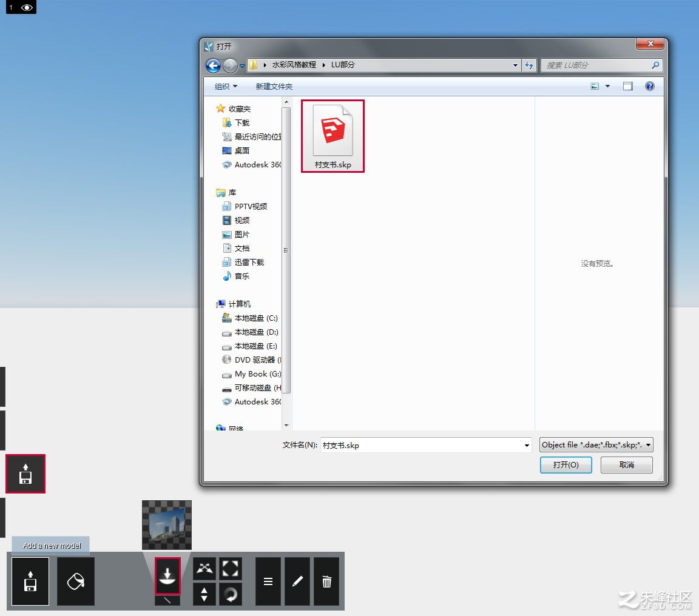Click the trash delete object icon

click(x=327, y=581)
